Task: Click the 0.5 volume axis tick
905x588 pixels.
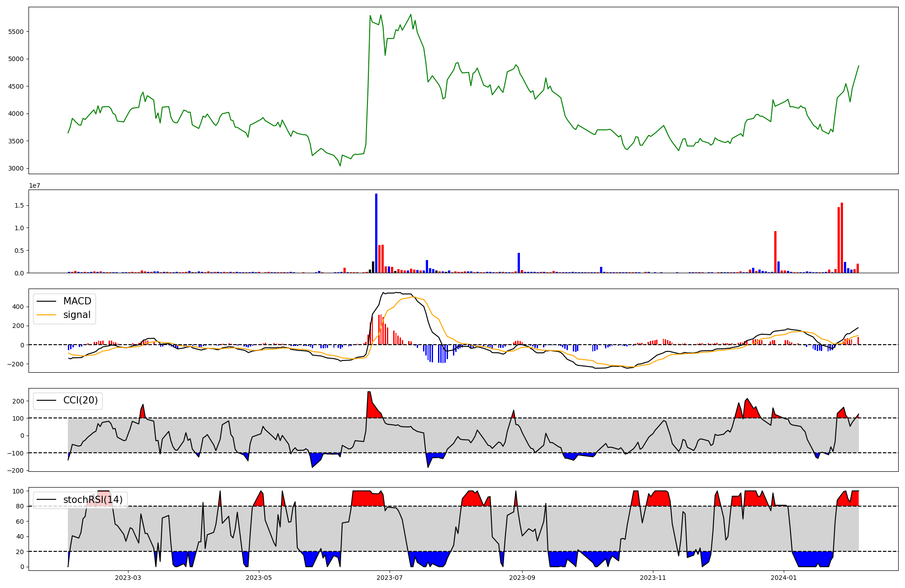Action: pos(20,251)
